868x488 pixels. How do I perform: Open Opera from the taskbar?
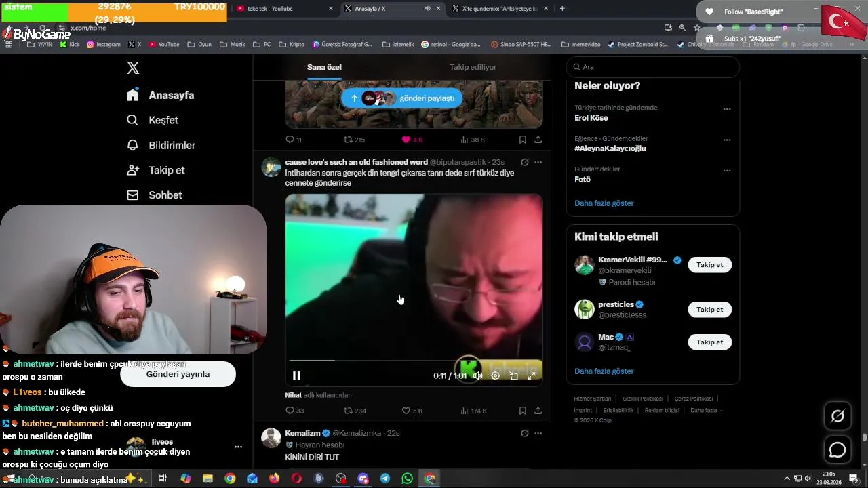[296, 479]
